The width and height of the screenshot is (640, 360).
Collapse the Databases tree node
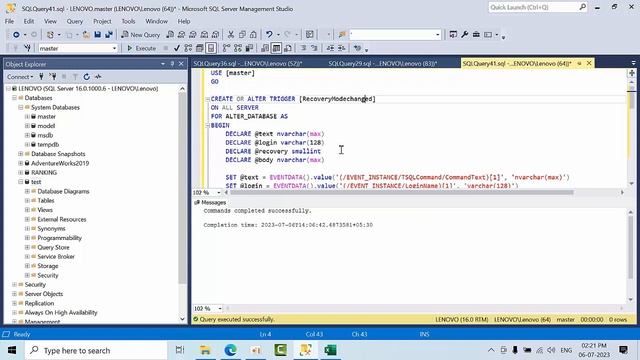click(x=15, y=98)
